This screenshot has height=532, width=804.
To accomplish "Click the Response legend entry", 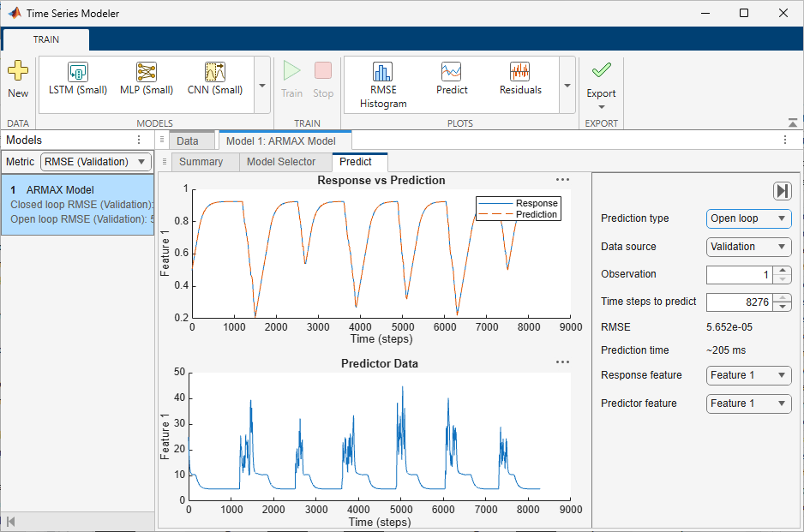I will pos(518,204).
